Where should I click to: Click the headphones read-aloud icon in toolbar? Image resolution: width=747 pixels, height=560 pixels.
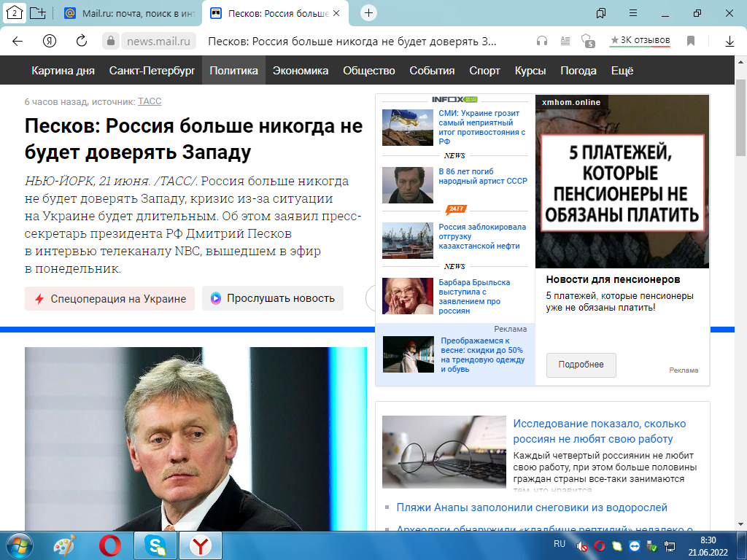[543, 41]
